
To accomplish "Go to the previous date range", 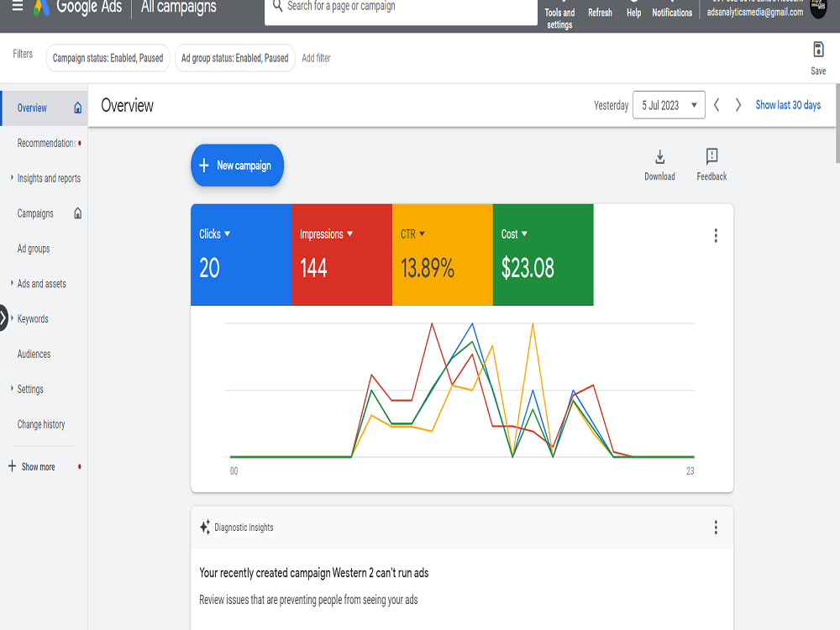I will [717, 105].
